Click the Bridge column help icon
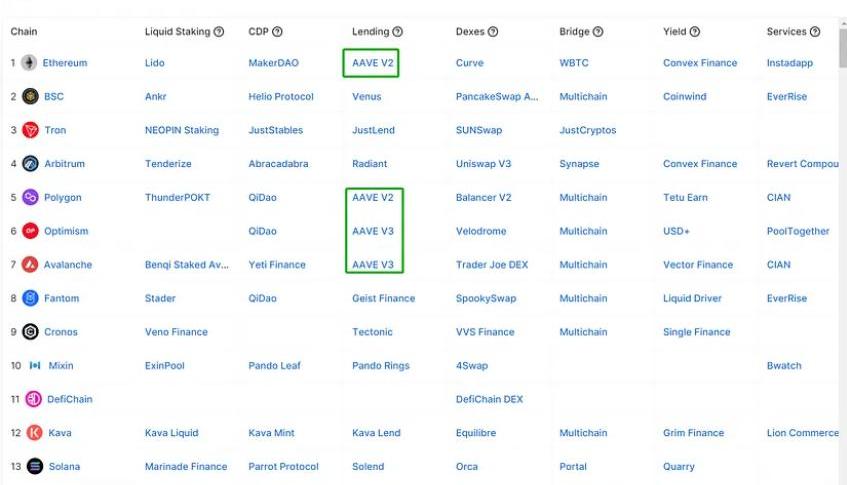 coord(598,32)
